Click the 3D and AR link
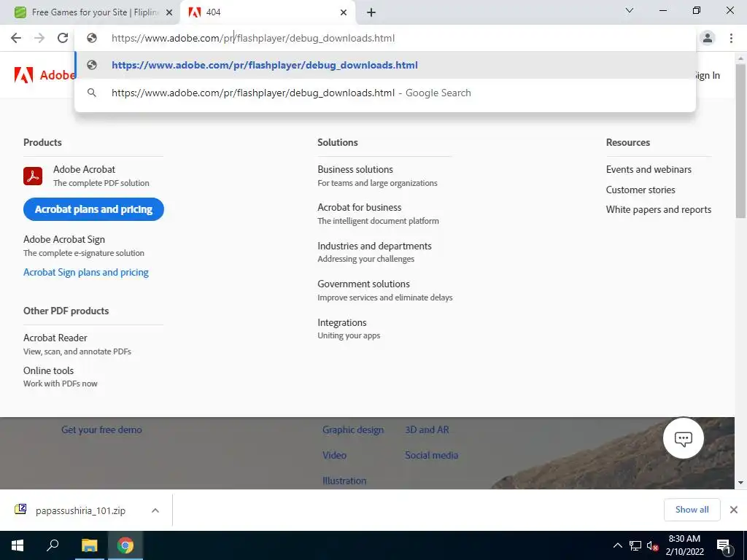The width and height of the screenshot is (747, 560). pyautogui.click(x=427, y=429)
